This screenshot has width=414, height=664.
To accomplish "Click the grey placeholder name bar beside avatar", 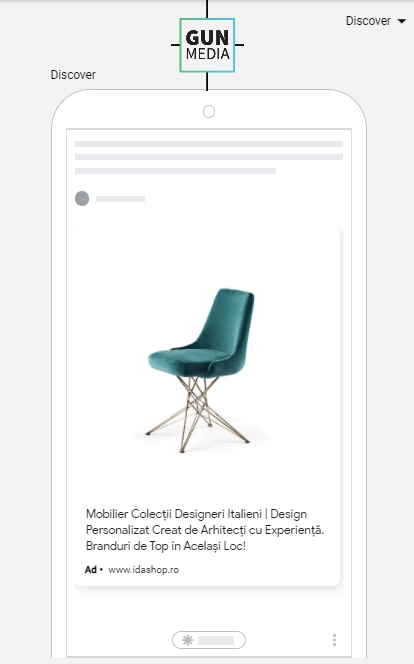I will [121, 199].
